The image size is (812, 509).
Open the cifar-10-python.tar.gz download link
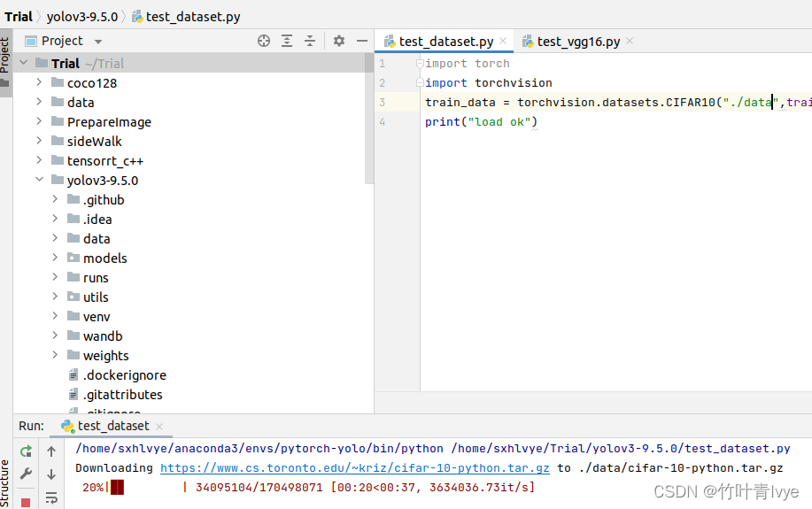355,468
